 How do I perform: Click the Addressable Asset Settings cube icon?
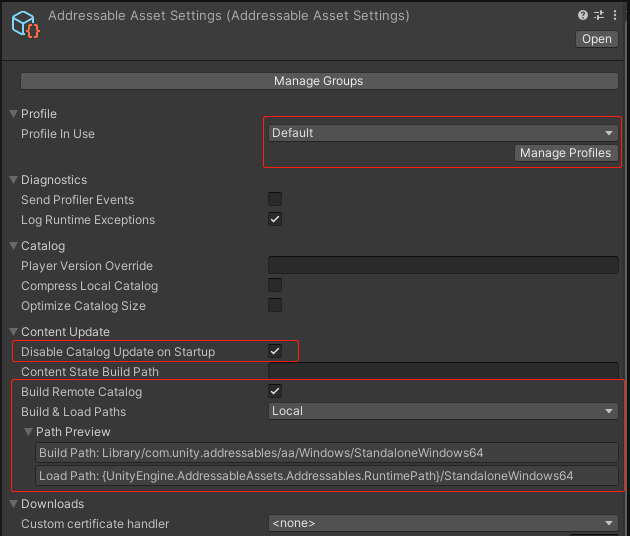point(25,24)
